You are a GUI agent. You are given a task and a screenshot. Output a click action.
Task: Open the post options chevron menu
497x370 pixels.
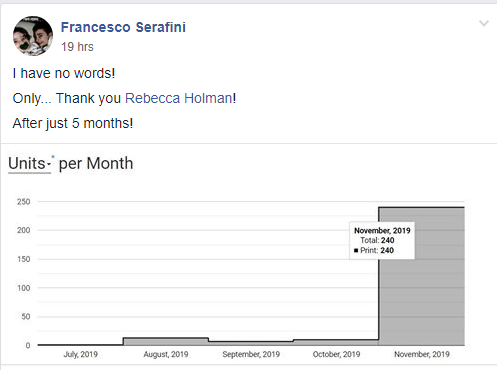pyautogui.click(x=484, y=23)
